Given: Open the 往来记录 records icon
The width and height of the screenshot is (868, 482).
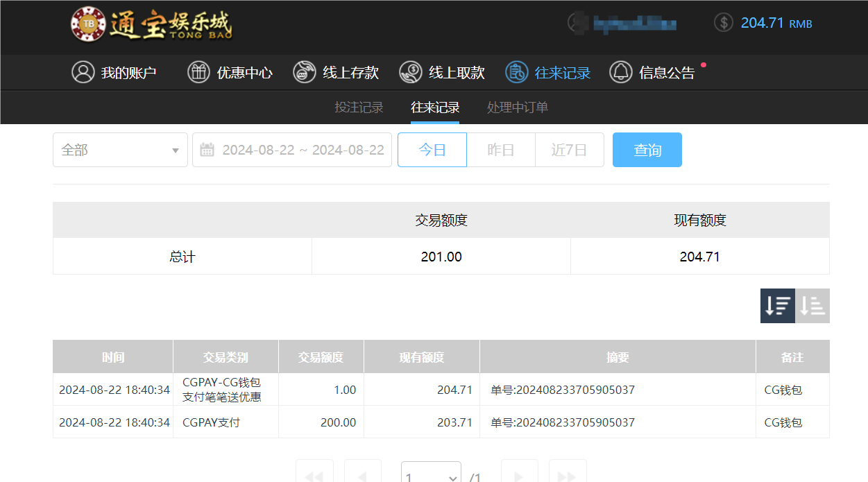Looking at the screenshot, I should click(515, 72).
